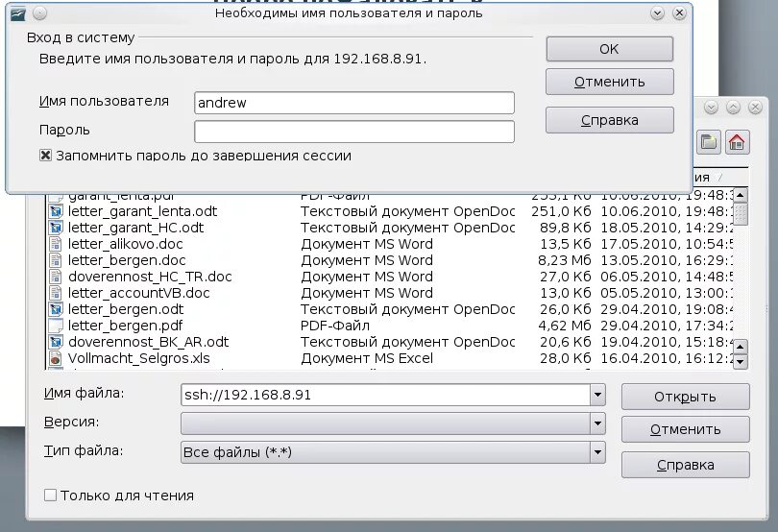Click the round button in login dialog title bar
Viewport: 778px width, 532px height.
click(x=39, y=13)
